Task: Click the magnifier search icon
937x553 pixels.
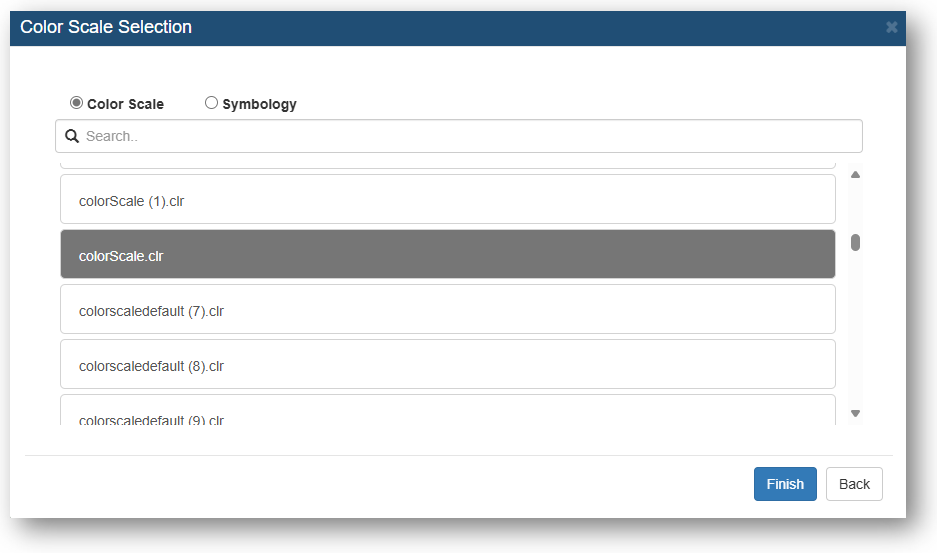Action: coord(72,136)
